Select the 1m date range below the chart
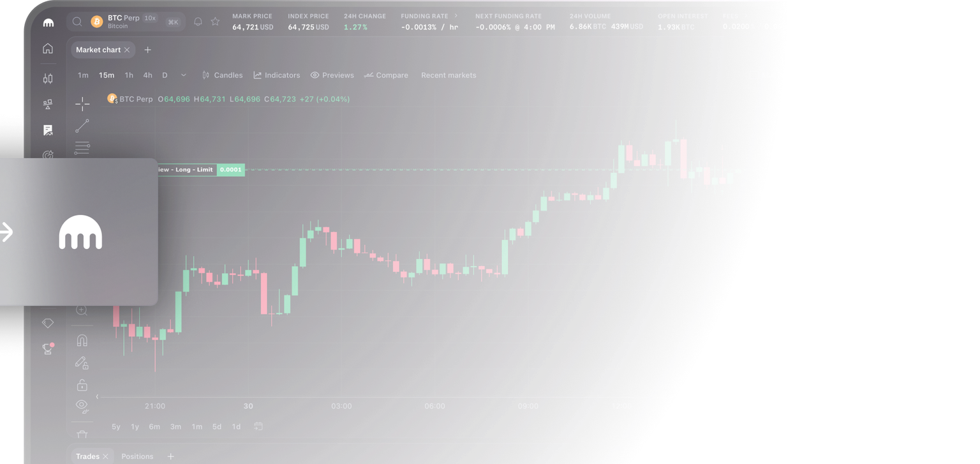The width and height of the screenshot is (980, 464). 197,426
